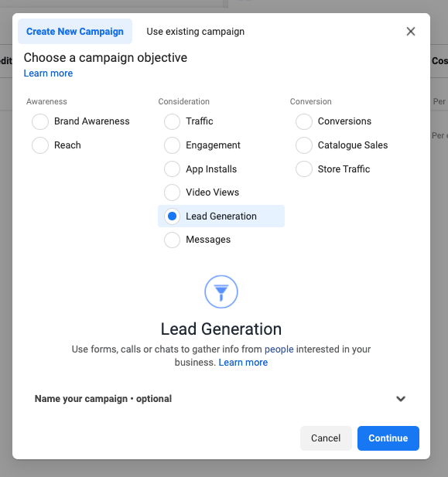Select Video Views radio button
The width and height of the screenshot is (448, 477).
pyautogui.click(x=172, y=193)
